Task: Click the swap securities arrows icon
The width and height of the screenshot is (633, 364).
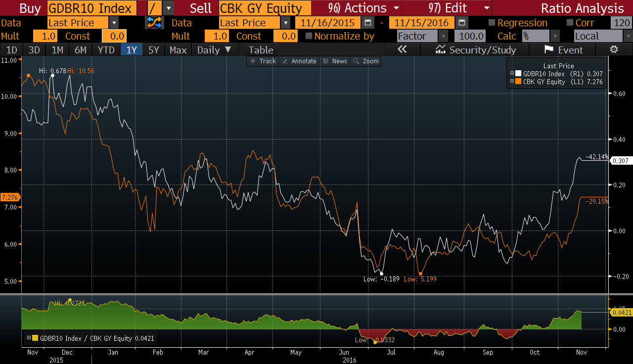Action: tap(154, 23)
